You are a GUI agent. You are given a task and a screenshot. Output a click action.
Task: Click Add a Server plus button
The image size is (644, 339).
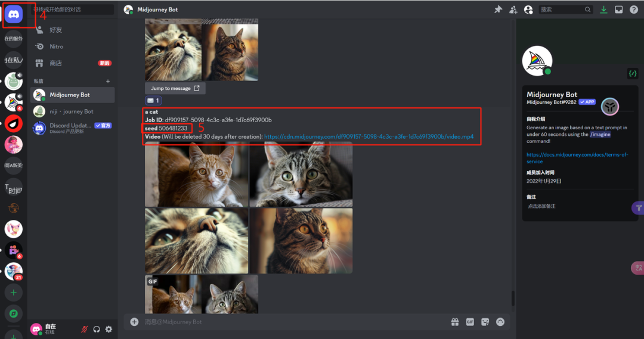pyautogui.click(x=14, y=293)
